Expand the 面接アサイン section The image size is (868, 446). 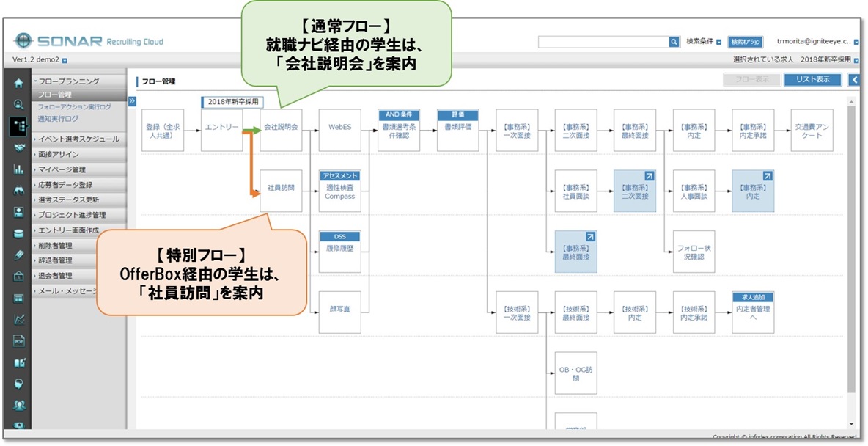click(78, 155)
